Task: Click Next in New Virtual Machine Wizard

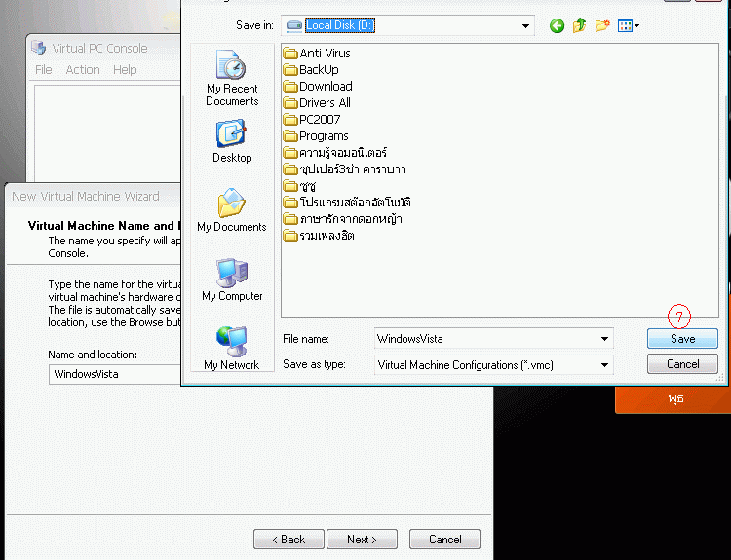Action: click(362, 539)
